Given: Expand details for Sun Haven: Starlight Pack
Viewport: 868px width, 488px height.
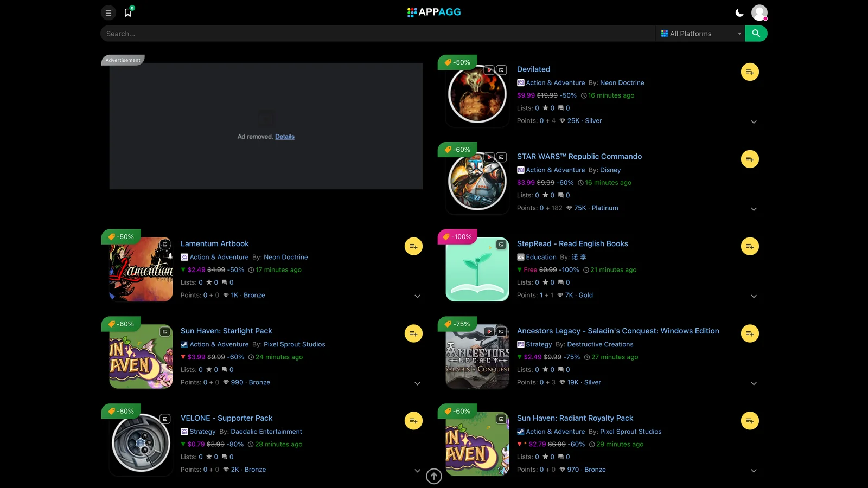Looking at the screenshot, I should pyautogui.click(x=417, y=384).
